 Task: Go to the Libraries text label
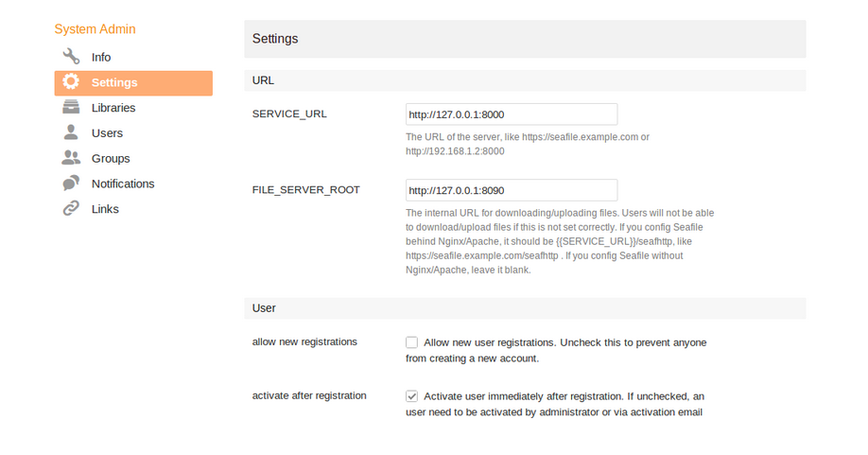pos(113,108)
